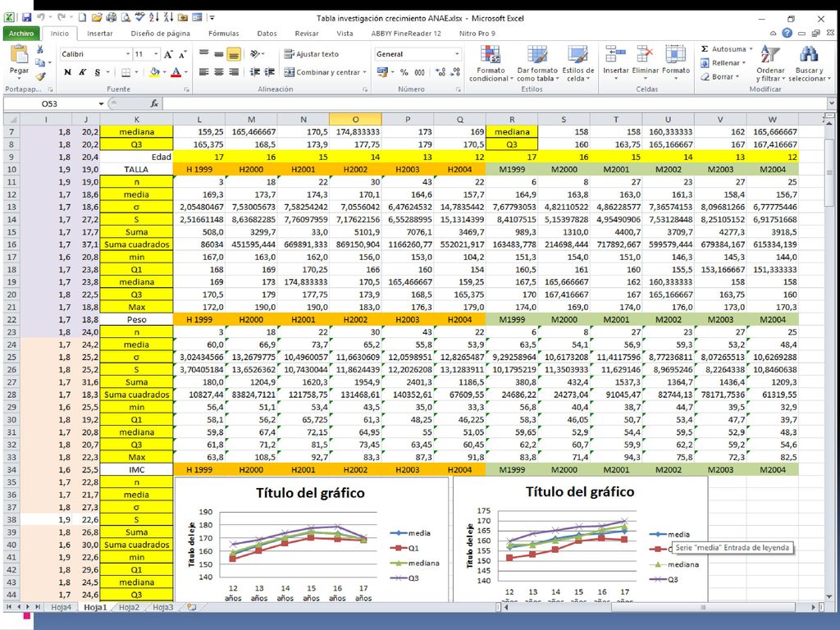Screen dimensions: 840x630
Task: Toggle Ajustar texto wrap text
Action: point(311,53)
